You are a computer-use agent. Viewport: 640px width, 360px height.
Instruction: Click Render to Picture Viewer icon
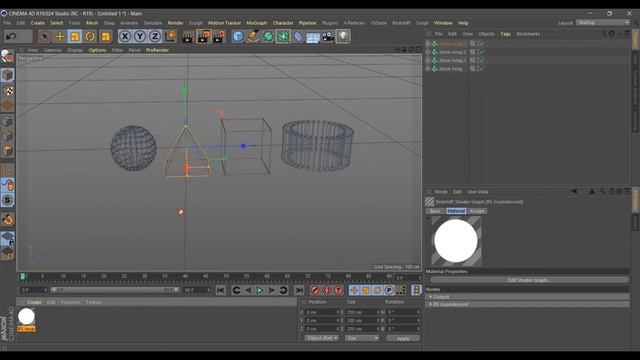click(203, 37)
